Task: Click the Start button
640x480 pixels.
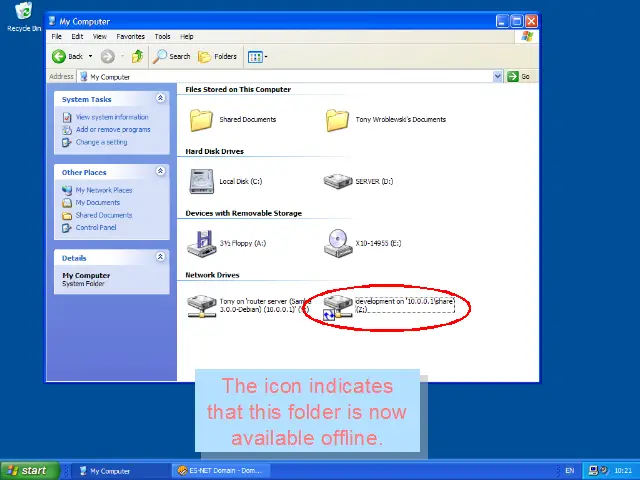Action: [27, 470]
